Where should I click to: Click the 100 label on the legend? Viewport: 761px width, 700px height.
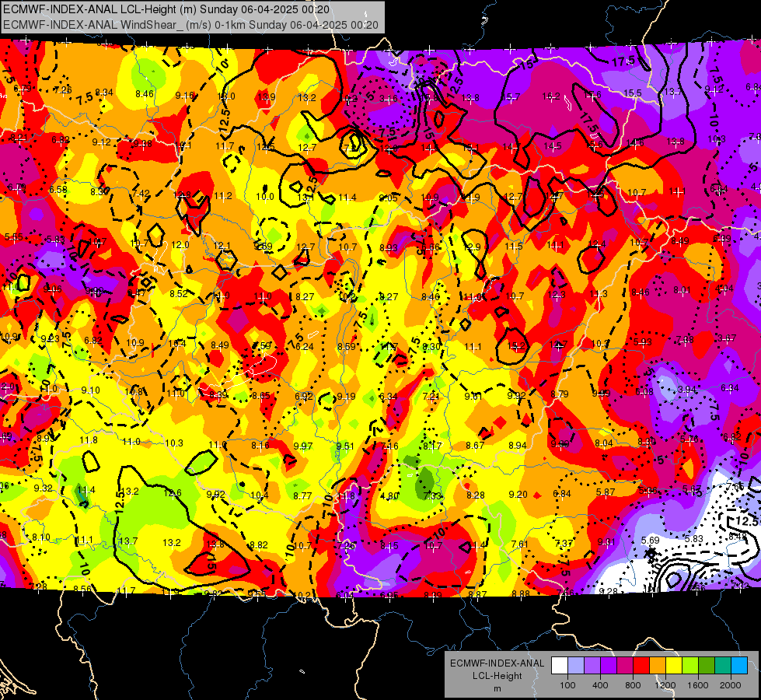[x=567, y=685]
